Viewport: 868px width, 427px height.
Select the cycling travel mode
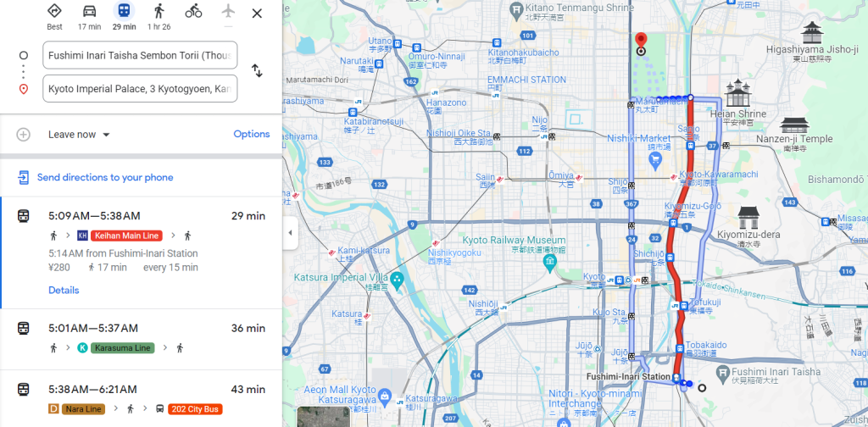coord(194,11)
